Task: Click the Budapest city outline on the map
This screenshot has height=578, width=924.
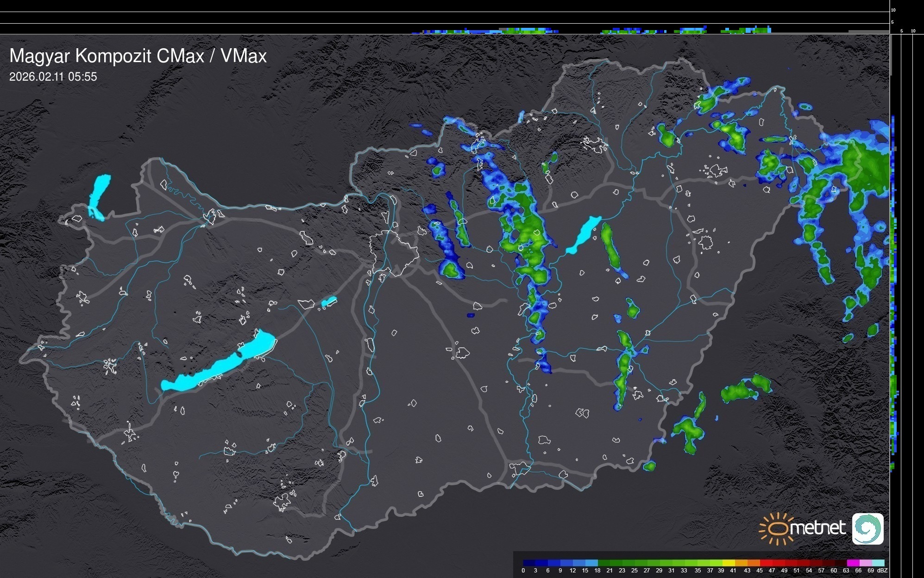Action: click(394, 253)
